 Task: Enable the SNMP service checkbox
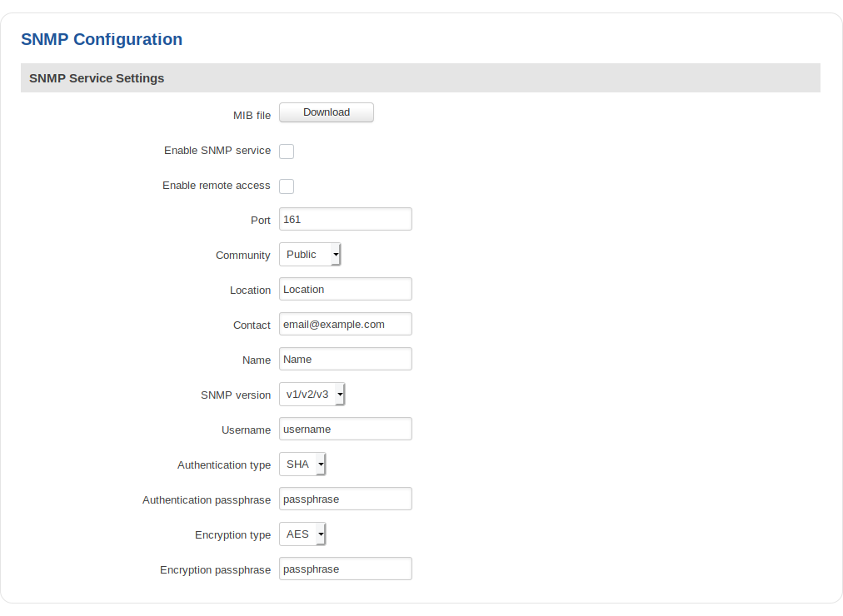tap(287, 152)
